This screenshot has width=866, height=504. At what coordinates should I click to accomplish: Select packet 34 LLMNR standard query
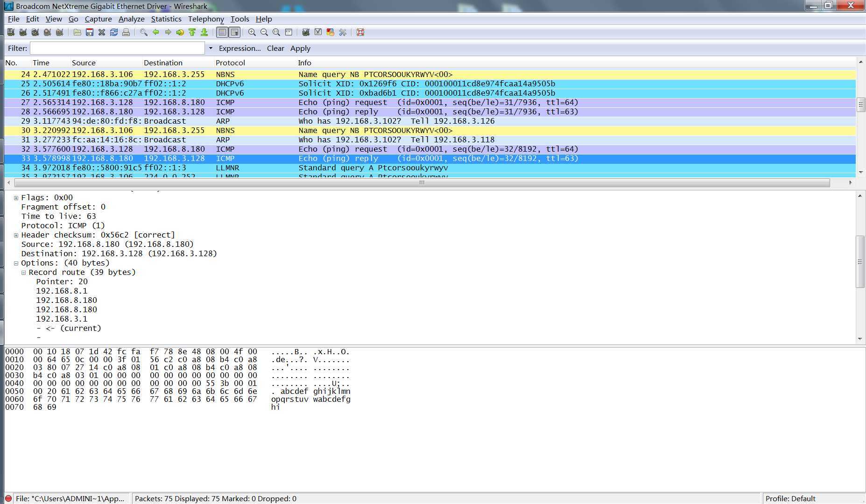coord(430,168)
